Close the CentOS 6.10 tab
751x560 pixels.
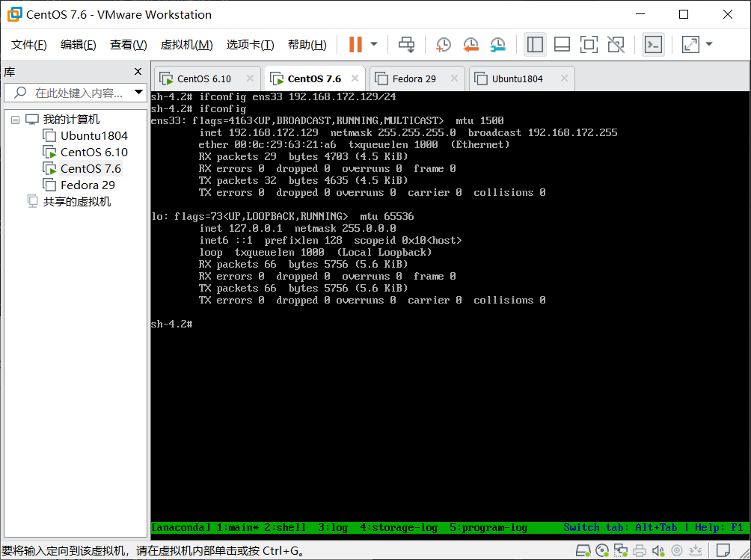pos(250,79)
